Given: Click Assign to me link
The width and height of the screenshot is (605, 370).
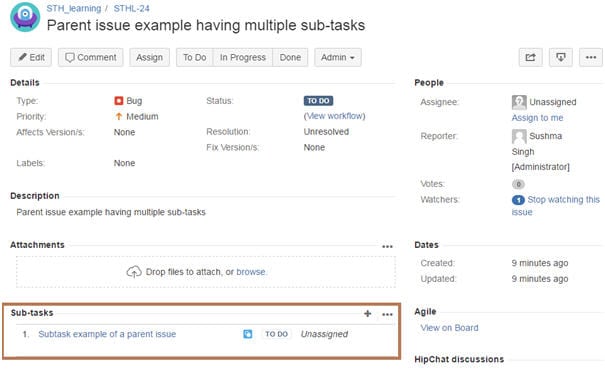Looking at the screenshot, I should [x=537, y=118].
